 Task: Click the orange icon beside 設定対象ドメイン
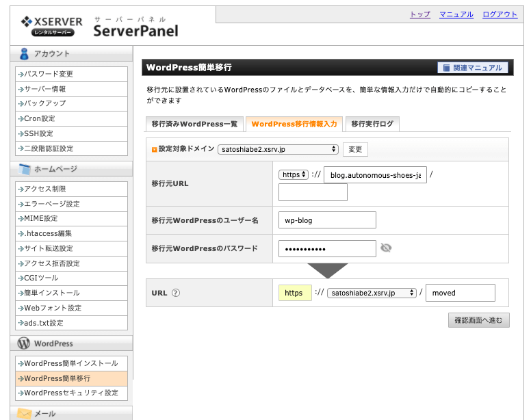click(154, 149)
